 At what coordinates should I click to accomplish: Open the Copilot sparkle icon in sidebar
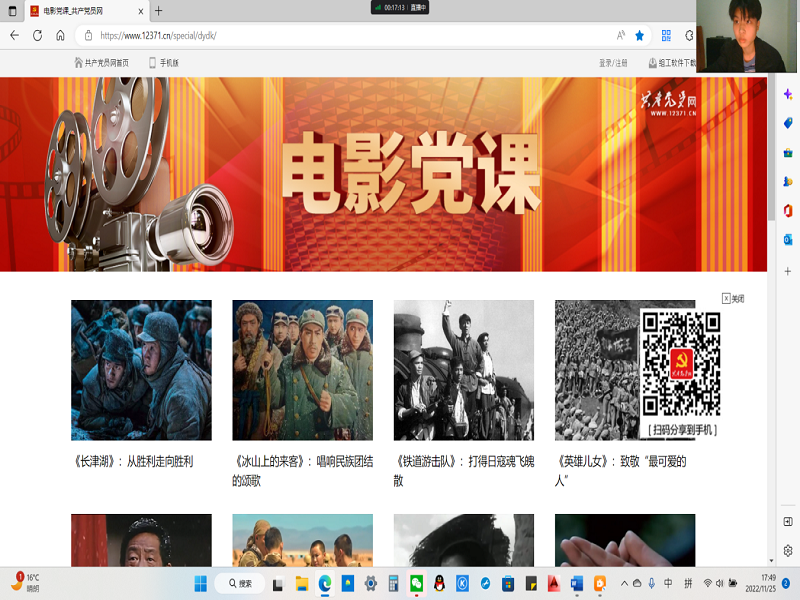pyautogui.click(x=788, y=94)
